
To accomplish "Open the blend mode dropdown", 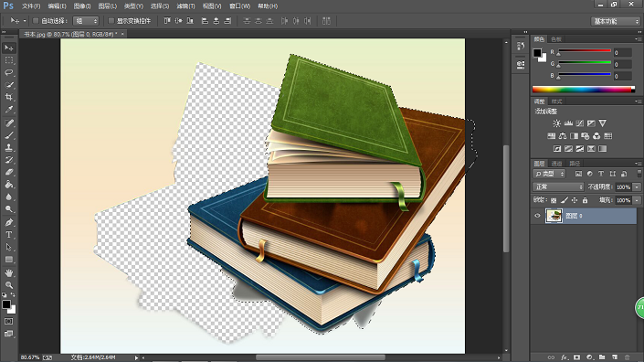I will coord(558,187).
